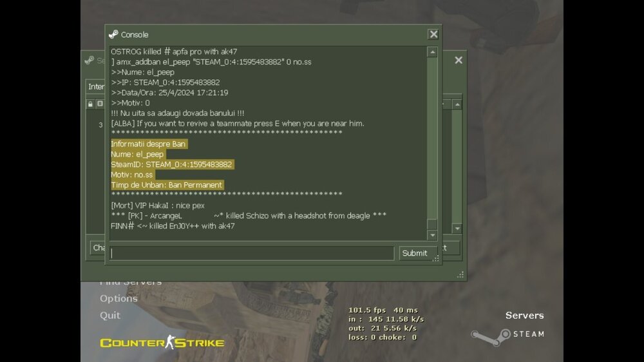Click the Counter-Strike logo
The image size is (644, 362).
(x=162, y=342)
